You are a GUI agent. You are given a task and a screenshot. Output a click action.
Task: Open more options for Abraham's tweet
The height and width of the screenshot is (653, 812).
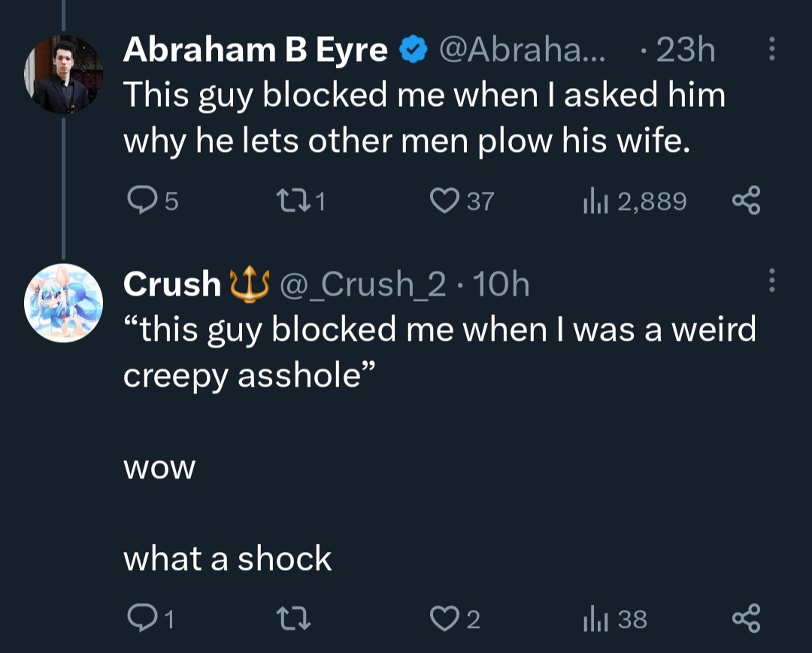pos(771,49)
